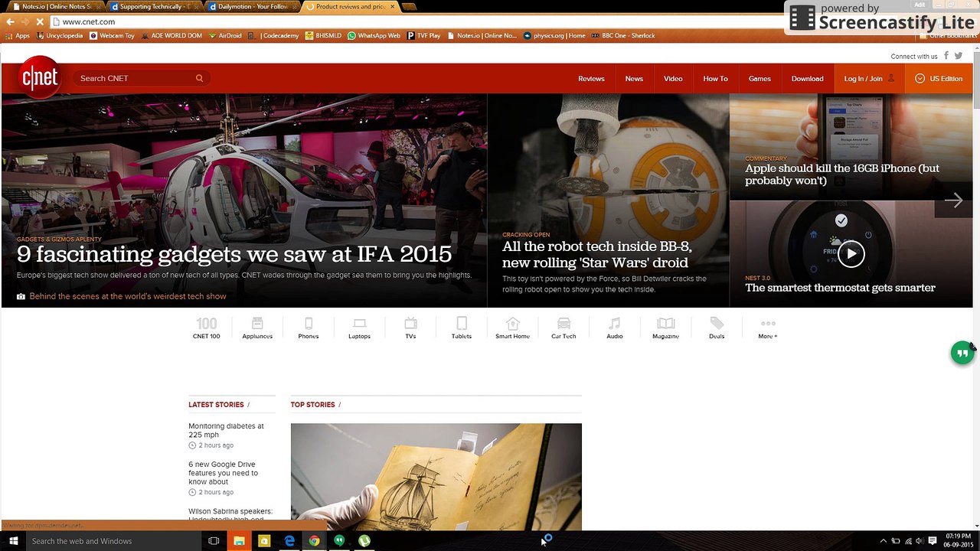Open the Car Tech category
Viewport: 980px width, 551px height.
[563, 328]
